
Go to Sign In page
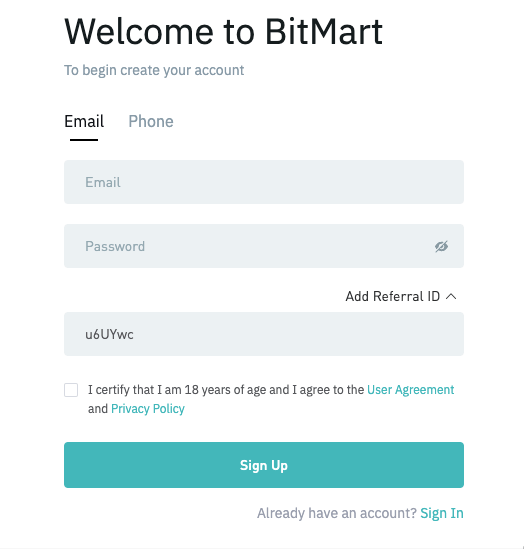click(x=442, y=513)
